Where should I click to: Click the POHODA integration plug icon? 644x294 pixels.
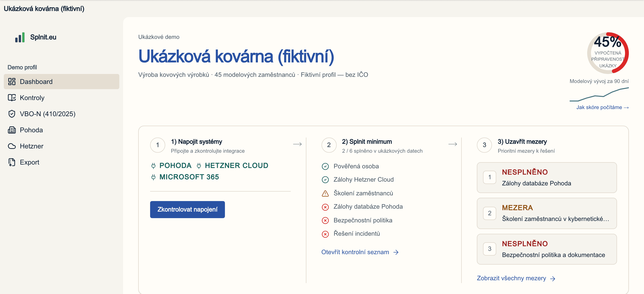point(153,166)
